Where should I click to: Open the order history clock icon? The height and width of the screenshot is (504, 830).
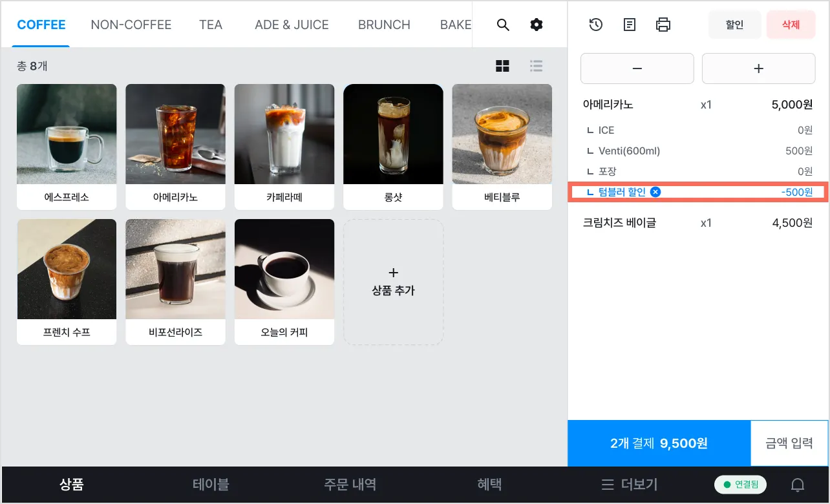click(596, 25)
